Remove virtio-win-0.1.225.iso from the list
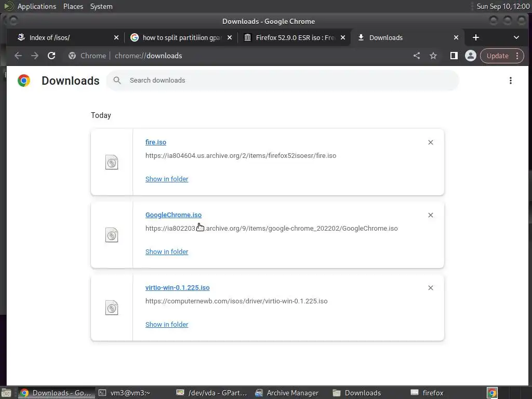 click(431, 288)
